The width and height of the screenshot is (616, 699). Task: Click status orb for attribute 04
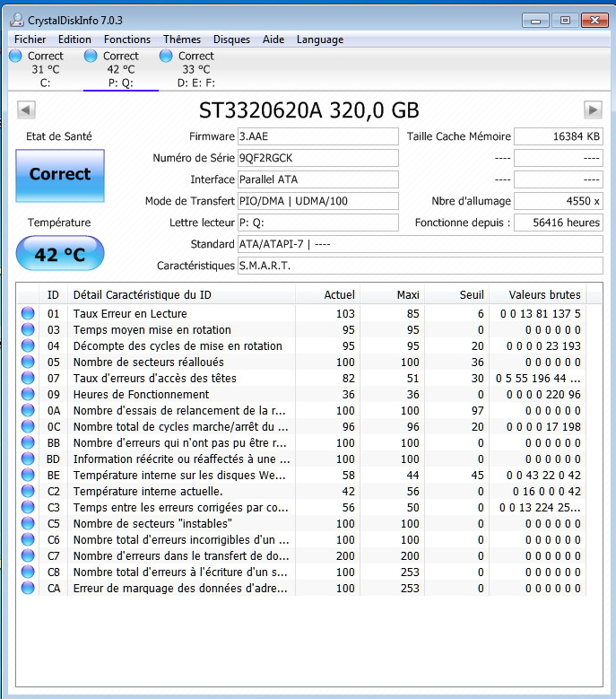(28, 345)
